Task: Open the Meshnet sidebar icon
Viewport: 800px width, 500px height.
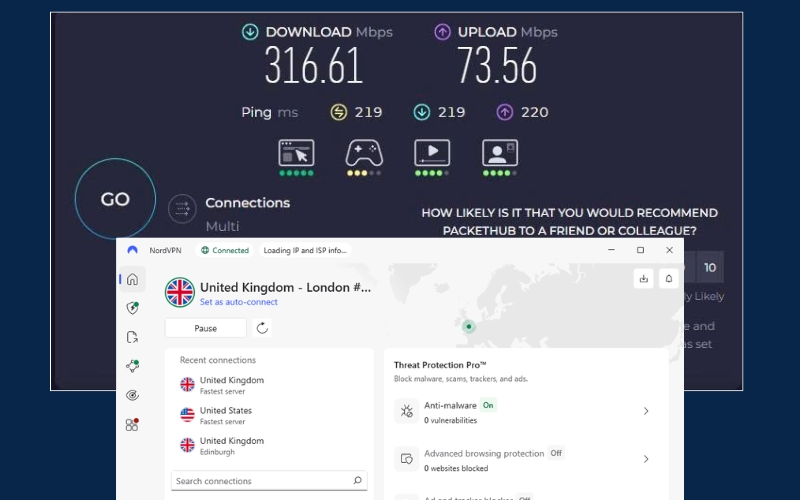Action: pos(133,366)
